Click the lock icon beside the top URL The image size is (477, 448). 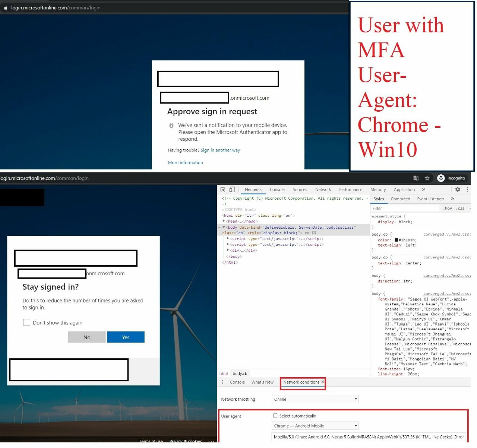(6, 8)
